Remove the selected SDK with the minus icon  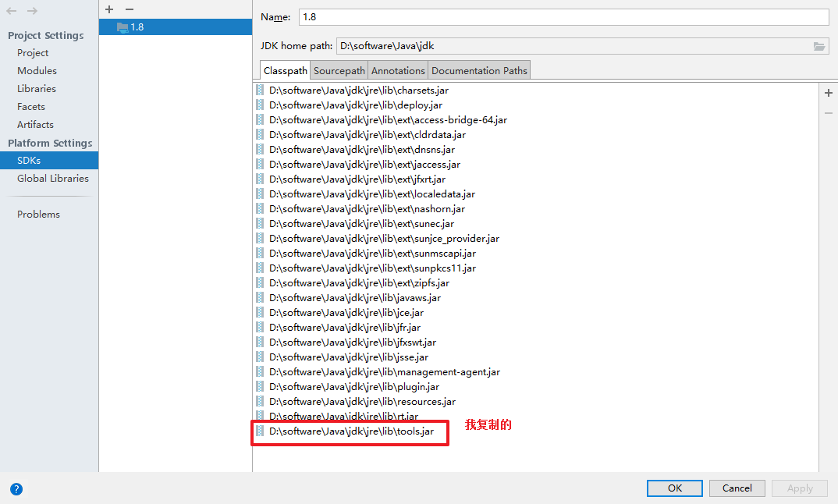click(130, 9)
